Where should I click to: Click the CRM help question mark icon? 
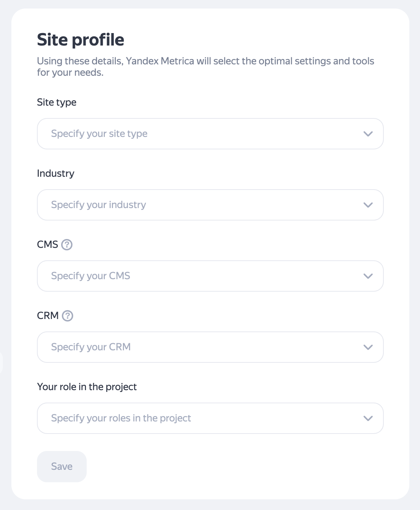(68, 316)
